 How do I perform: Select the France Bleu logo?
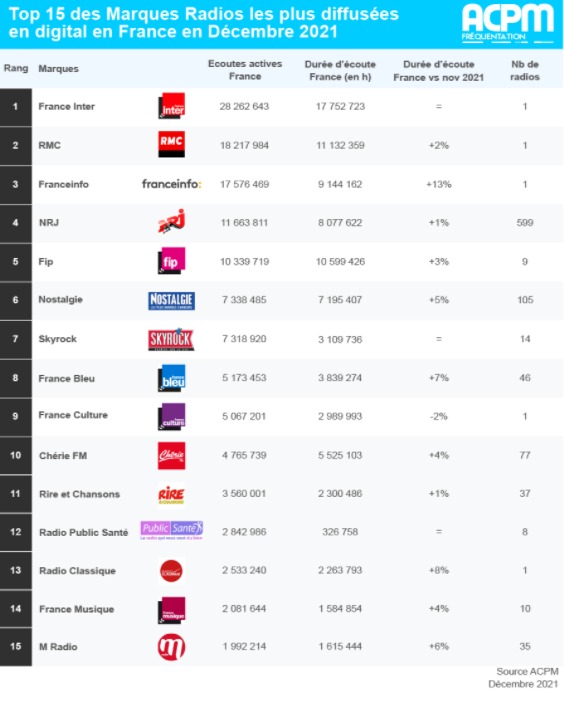tap(171, 378)
